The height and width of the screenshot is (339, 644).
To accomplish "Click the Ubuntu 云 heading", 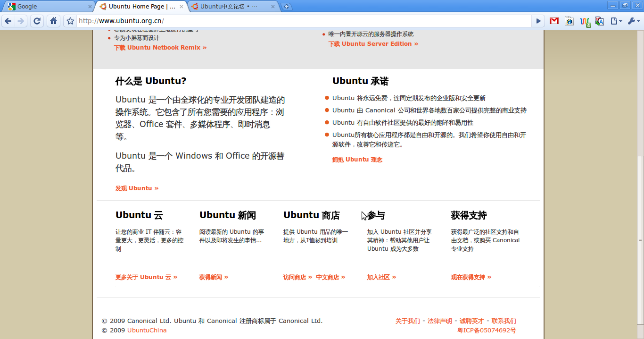I will click(139, 215).
